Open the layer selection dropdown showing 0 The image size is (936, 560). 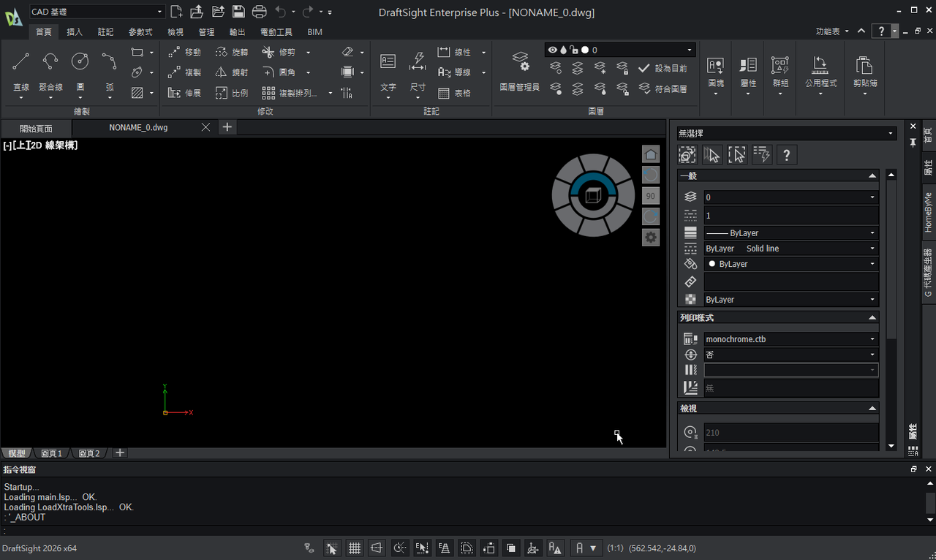[620, 50]
